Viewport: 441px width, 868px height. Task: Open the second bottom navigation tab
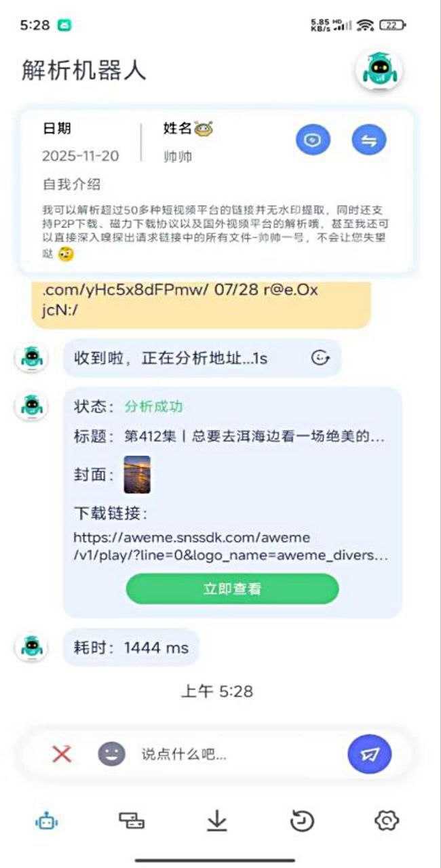(132, 821)
